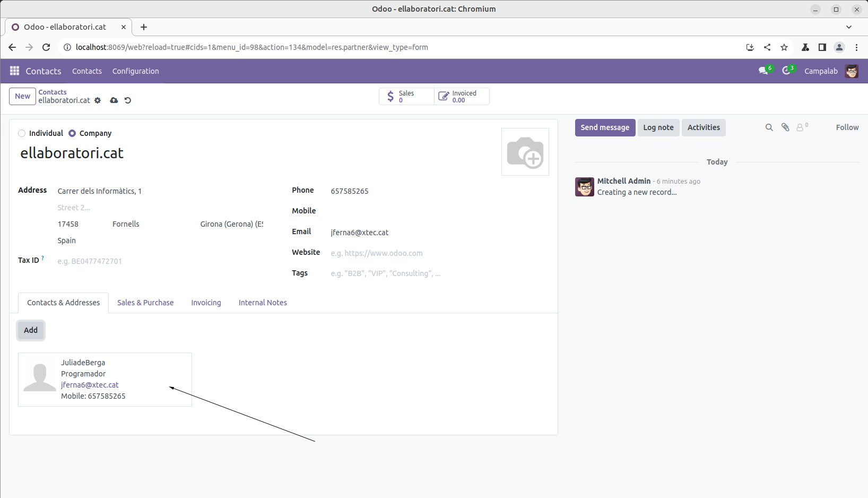
Task: Click the Send message button
Action: click(x=605, y=127)
